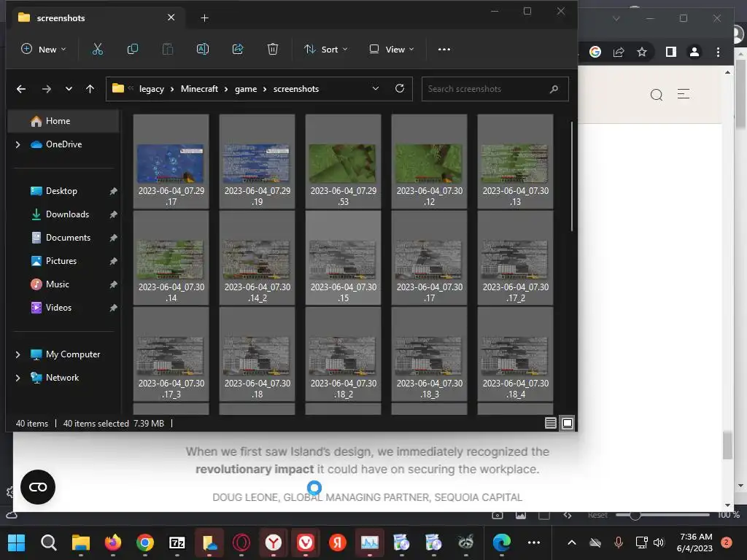Open the See more three-dots menu
The height and width of the screenshot is (560, 747).
444,49
